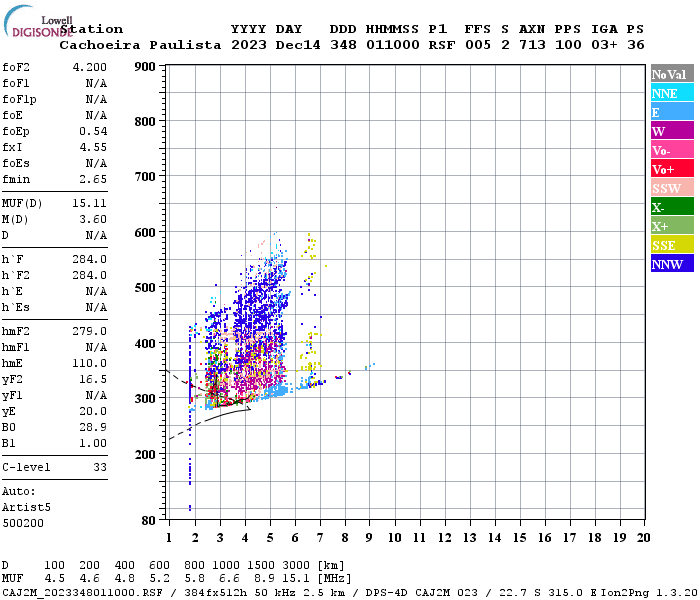Viewport: 700px width, 600px height.
Task: Click the fxI value 4.55
Action: [x=93, y=147]
